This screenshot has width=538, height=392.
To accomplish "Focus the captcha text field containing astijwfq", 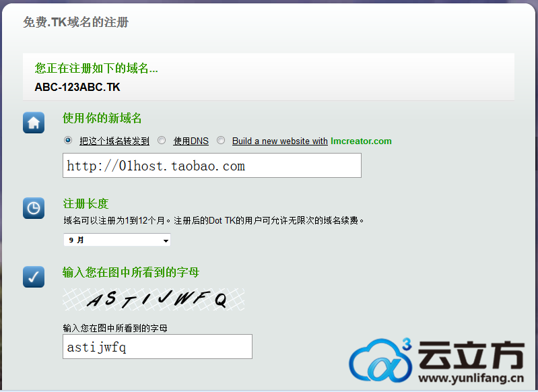I will point(157,347).
